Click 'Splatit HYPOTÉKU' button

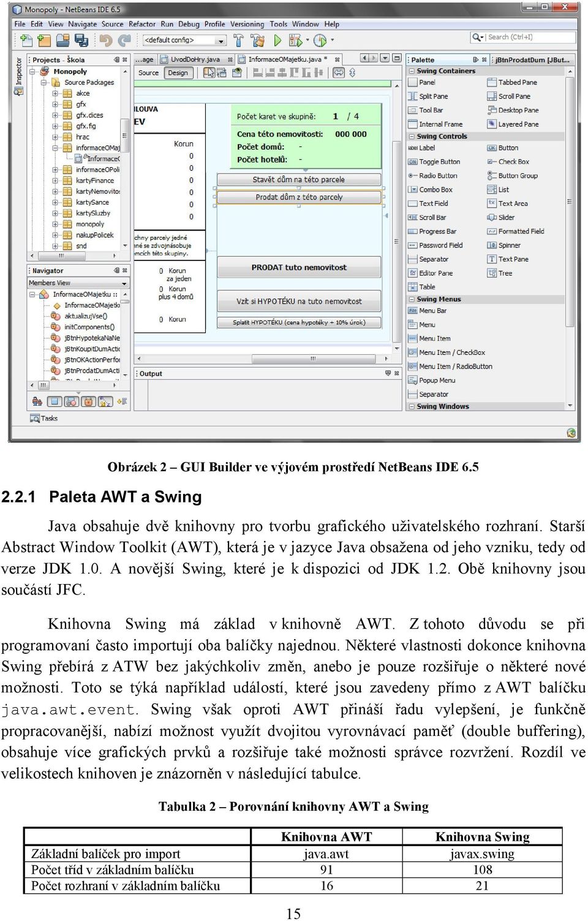pos(299,322)
